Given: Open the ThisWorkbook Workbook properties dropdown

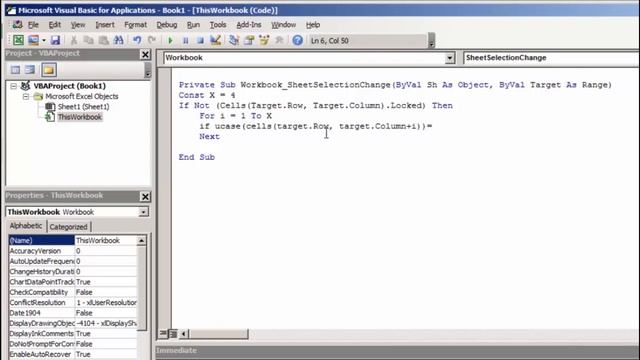Looking at the screenshot, I should (143, 212).
